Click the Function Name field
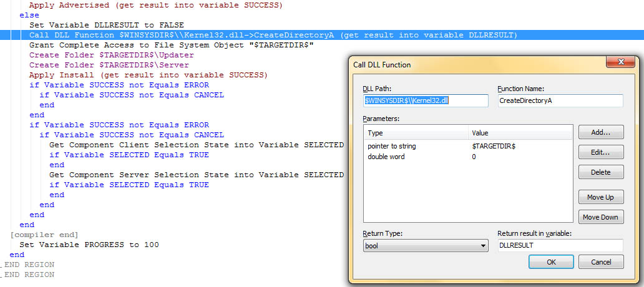 [x=560, y=100]
